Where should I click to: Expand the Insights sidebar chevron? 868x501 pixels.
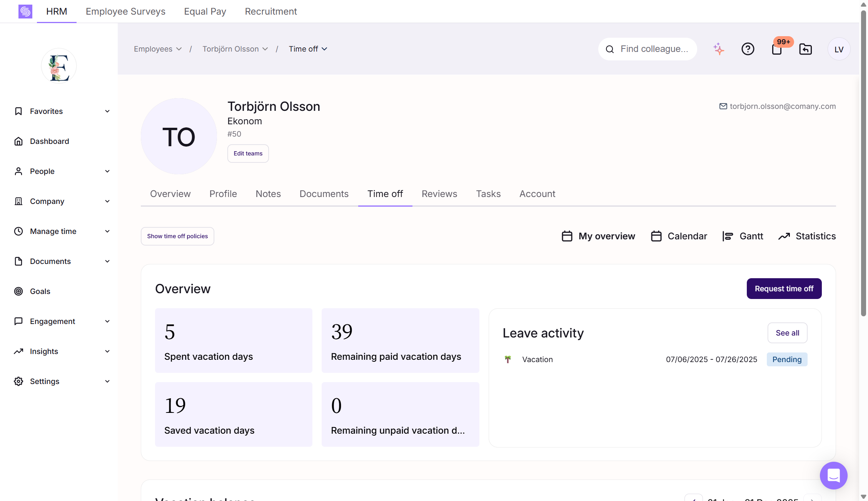[107, 351]
